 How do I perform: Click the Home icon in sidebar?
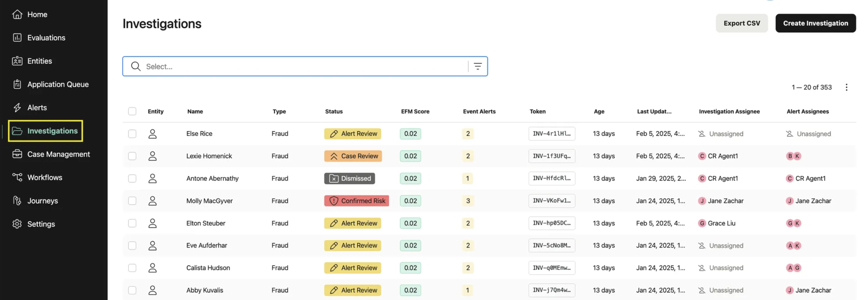17,14
